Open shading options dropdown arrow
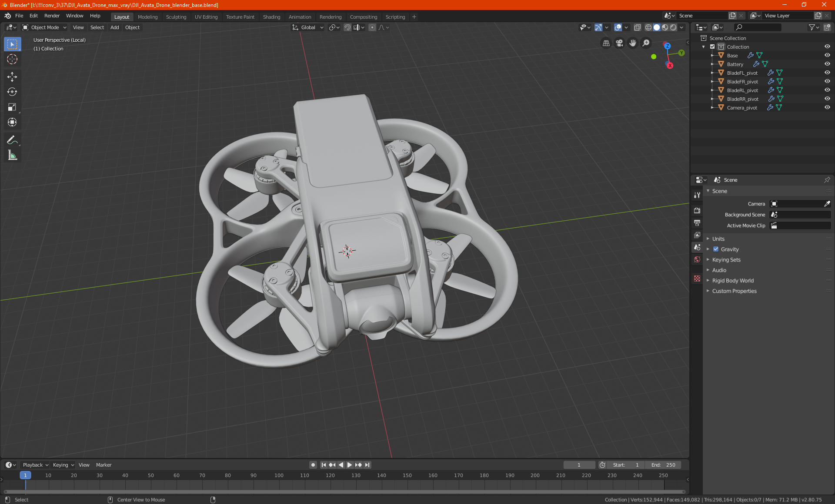The image size is (835, 504). point(681,27)
